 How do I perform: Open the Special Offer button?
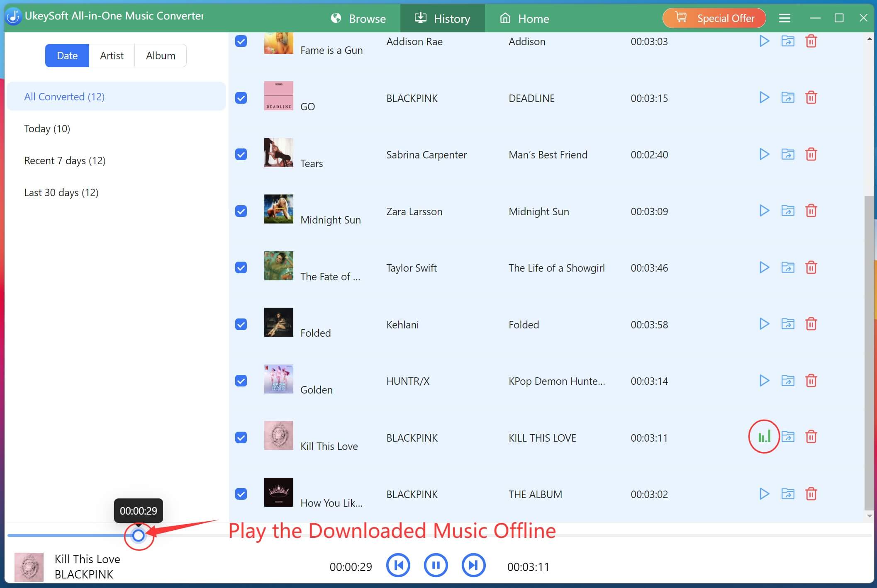(714, 18)
